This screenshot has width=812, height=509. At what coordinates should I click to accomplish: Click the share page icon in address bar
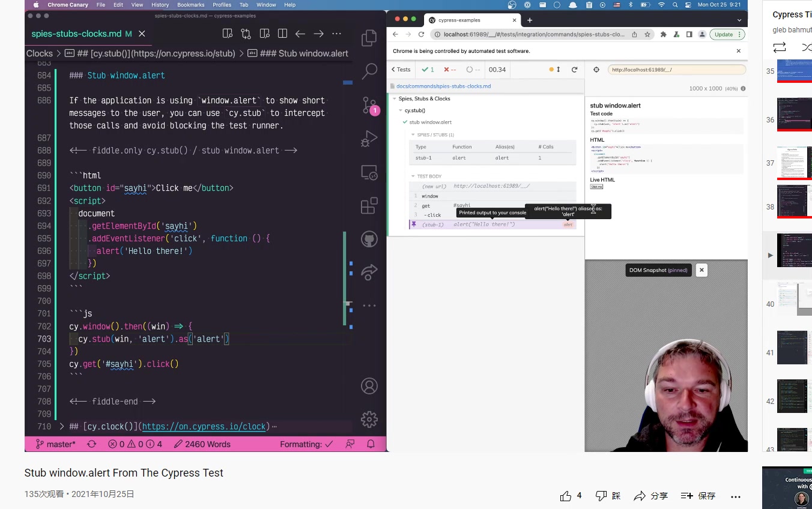[634, 34]
